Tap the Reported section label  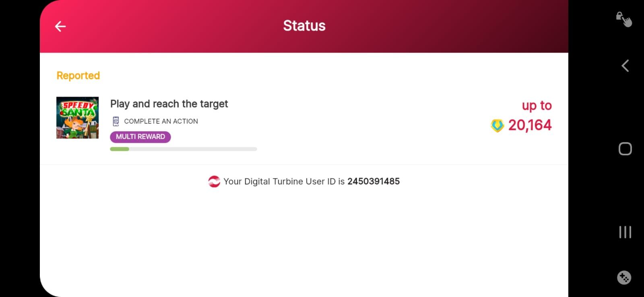(78, 76)
